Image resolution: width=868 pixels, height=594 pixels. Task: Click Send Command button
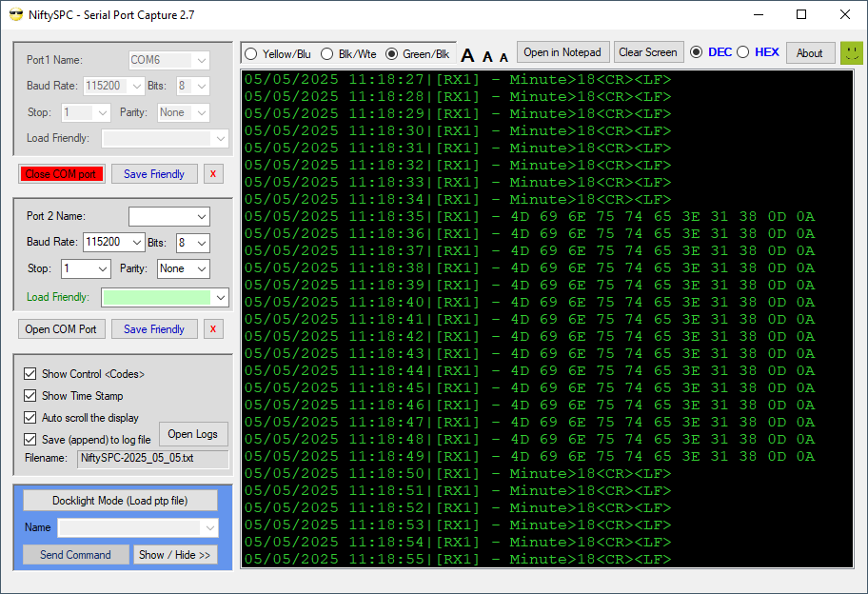[76, 555]
